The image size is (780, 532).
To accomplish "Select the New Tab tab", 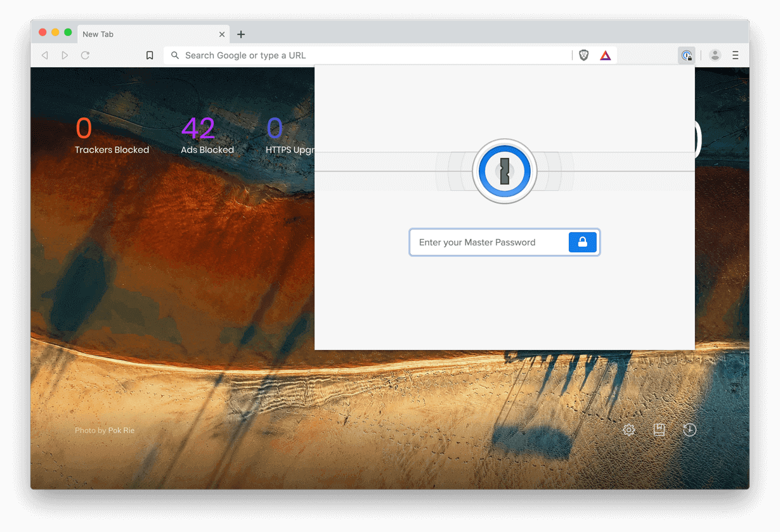I will [x=127, y=34].
